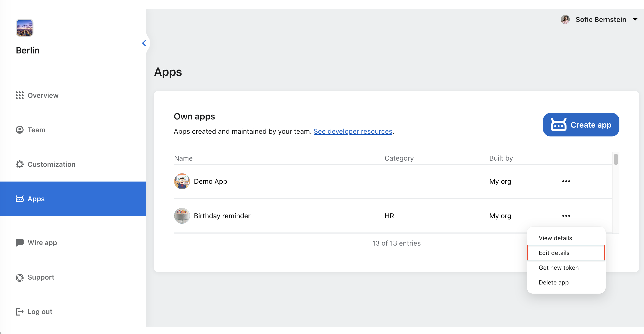Viewport: 644px width, 334px height.
Task: Click the Built by column header
Action: (x=501, y=158)
